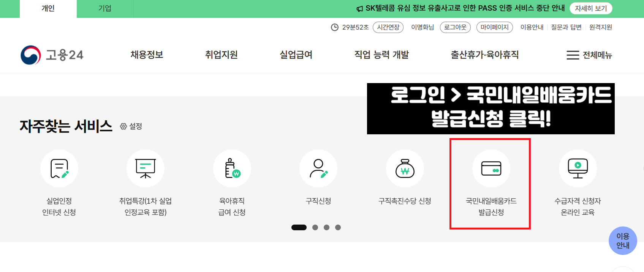Click the 국민내일배움카드 발급신청 card icon
Viewport: 644px width, 272px height.
click(x=491, y=168)
